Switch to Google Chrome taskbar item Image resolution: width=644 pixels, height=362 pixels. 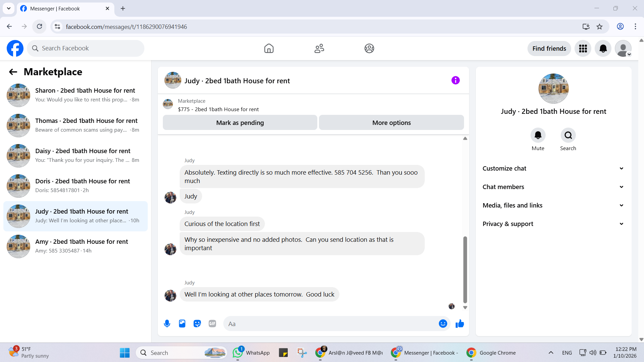pyautogui.click(x=491, y=353)
